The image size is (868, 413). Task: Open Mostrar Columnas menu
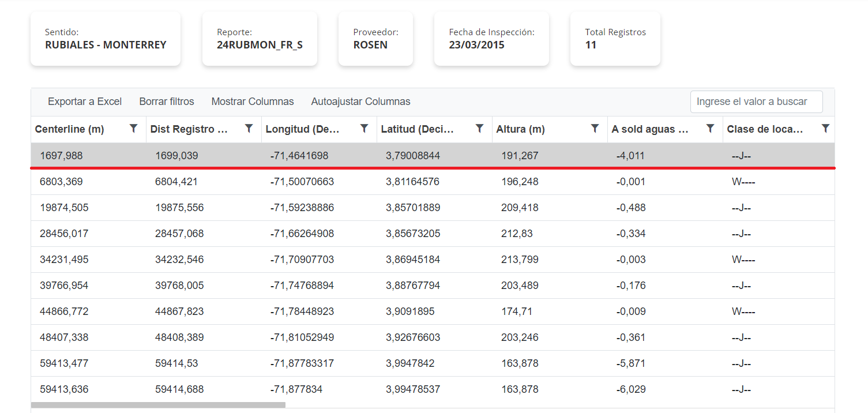(x=253, y=102)
